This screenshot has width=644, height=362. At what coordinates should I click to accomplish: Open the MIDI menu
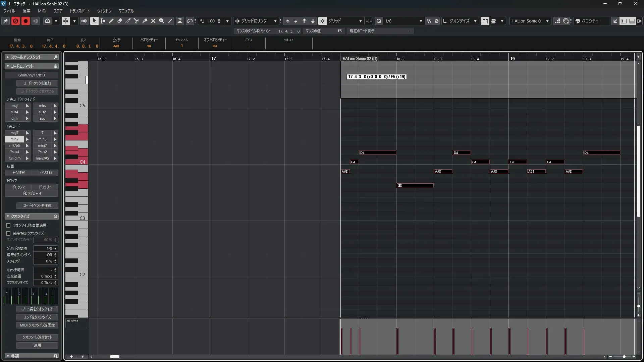[x=42, y=11]
